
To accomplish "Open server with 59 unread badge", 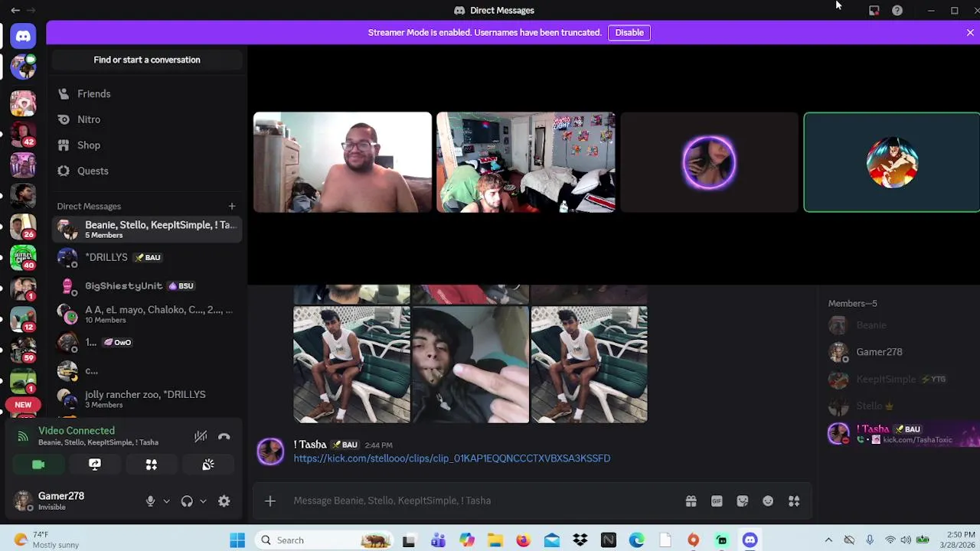I will pos(23,349).
